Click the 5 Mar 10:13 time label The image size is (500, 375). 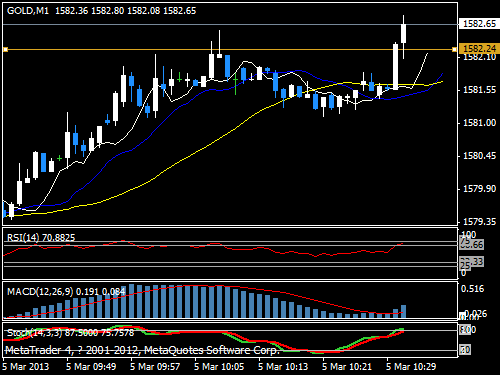283,367
